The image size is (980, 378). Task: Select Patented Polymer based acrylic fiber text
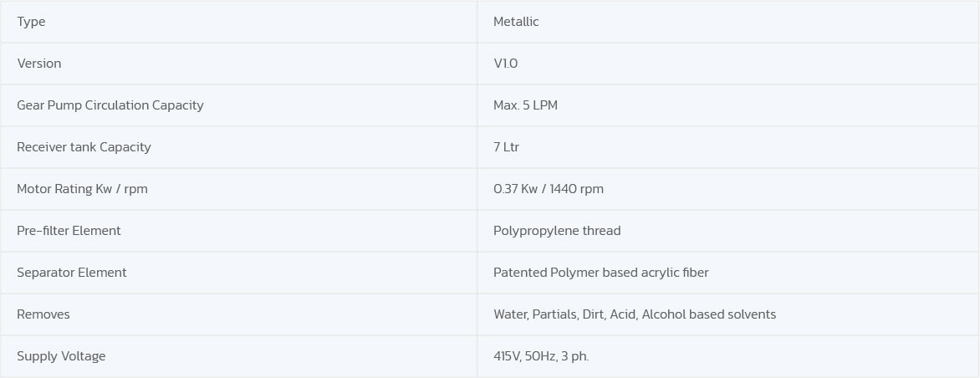coord(600,273)
